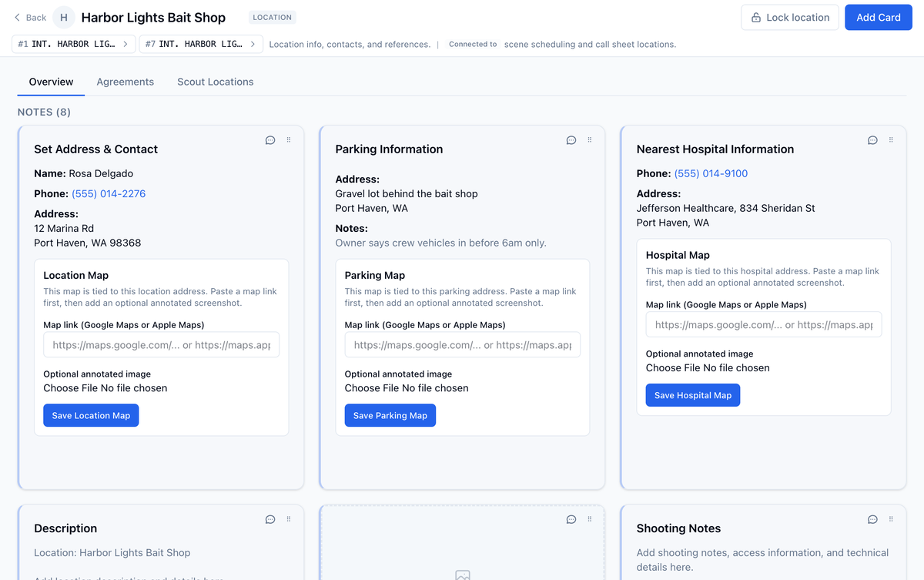Click the parking note about crew vehicles before 6am
924x580 pixels.
coord(440,243)
